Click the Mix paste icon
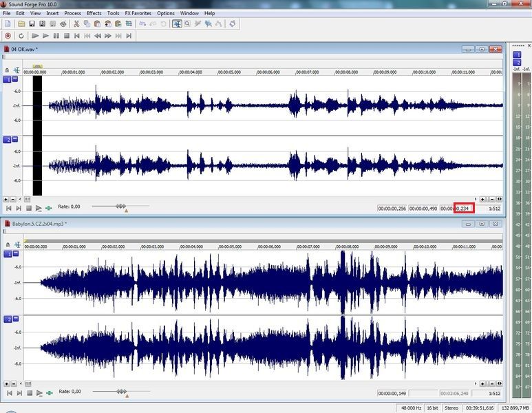 pos(108,24)
